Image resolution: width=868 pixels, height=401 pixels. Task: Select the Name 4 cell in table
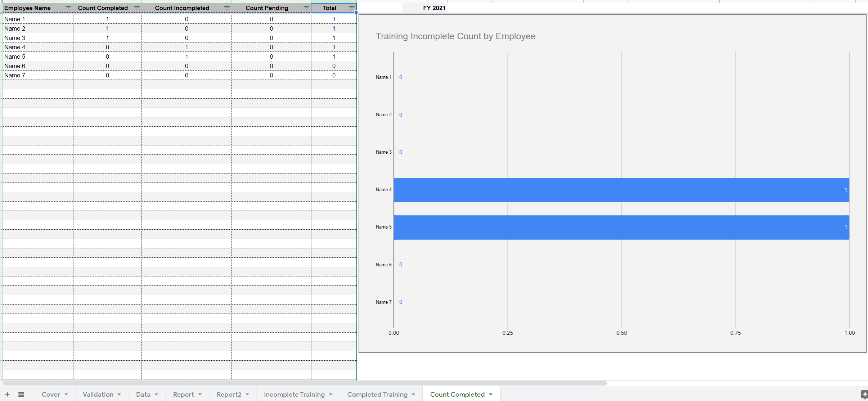pos(38,47)
